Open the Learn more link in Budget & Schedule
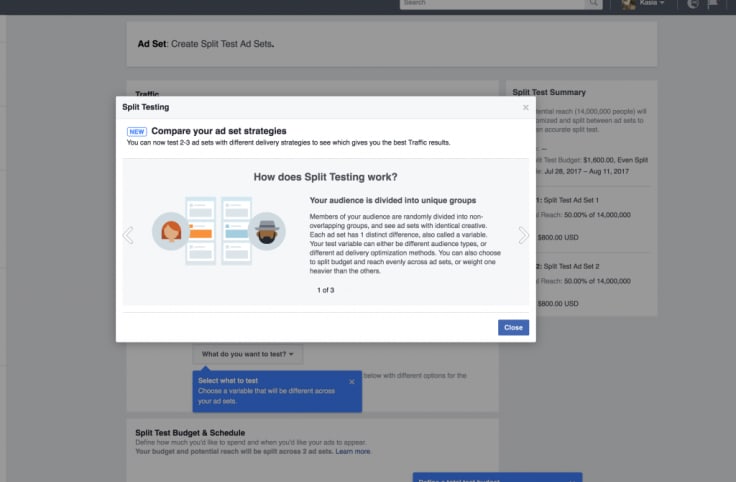736x482 pixels. (x=353, y=451)
